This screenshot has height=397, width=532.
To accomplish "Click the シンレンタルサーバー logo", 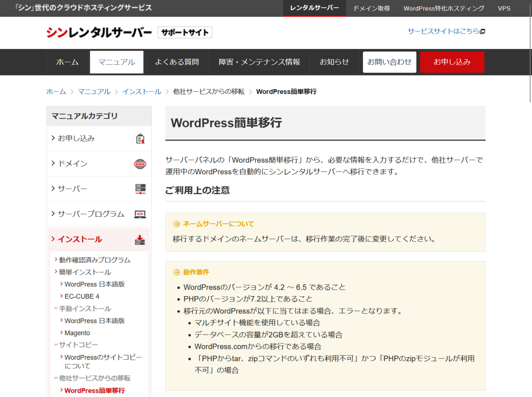I will pyautogui.click(x=99, y=32).
